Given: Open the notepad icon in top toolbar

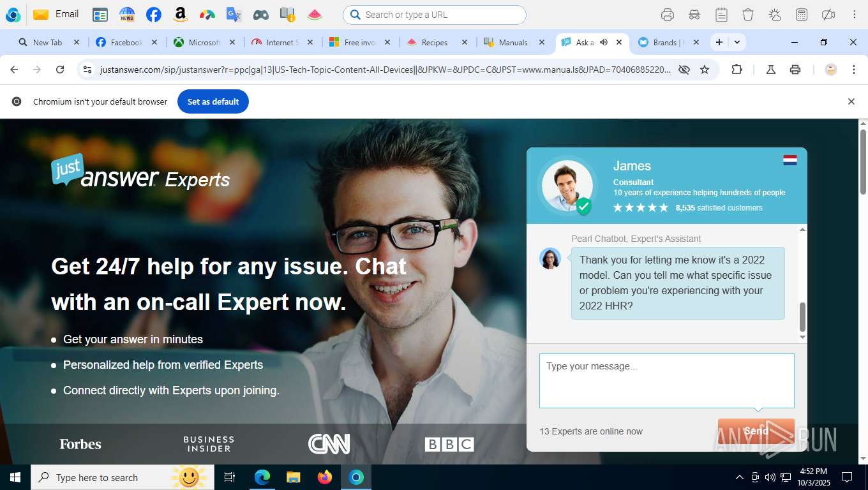Looking at the screenshot, I should coord(721,15).
